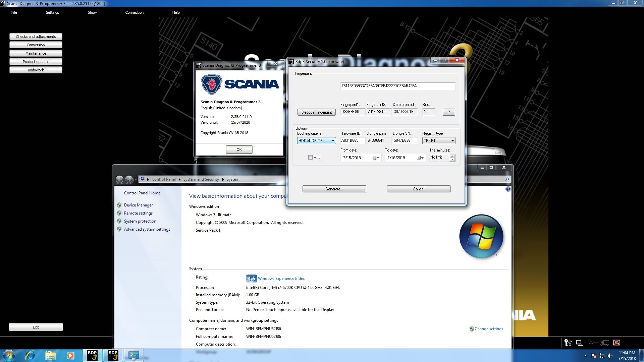This screenshot has height=362, width=644.
Task: Click Checks and adjustments button
Action: pyautogui.click(x=36, y=37)
